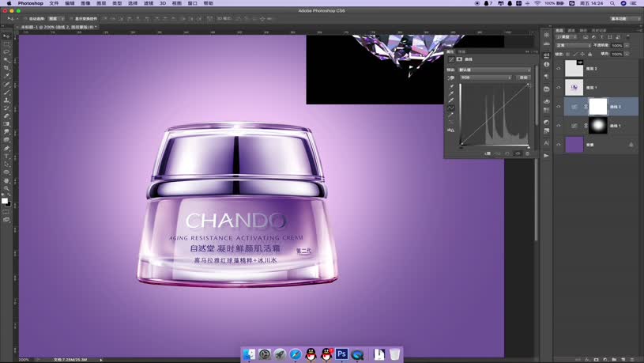The image size is (644, 363).
Task: Open the 文件 menu
Action: tap(54, 3)
